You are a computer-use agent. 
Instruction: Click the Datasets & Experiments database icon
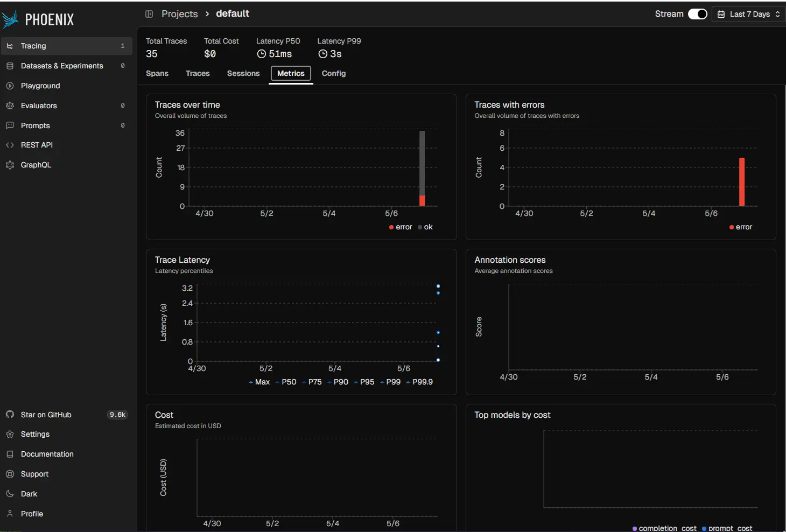[10, 66]
